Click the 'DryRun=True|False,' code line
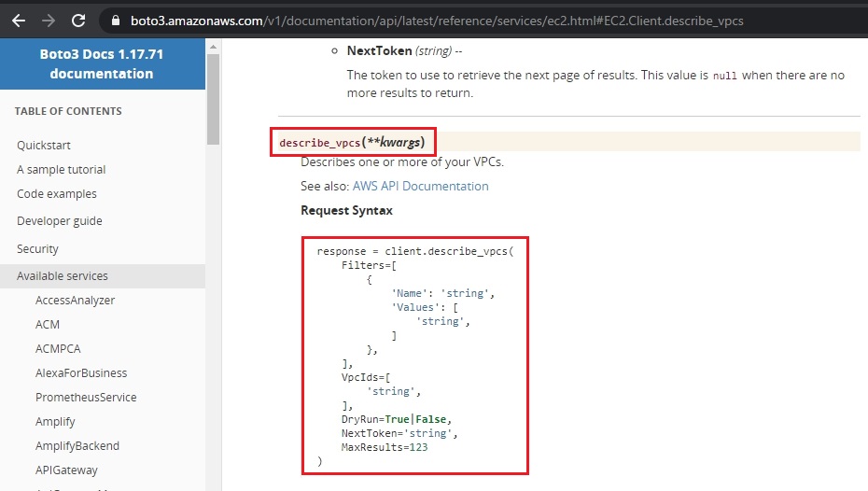This screenshot has height=491, width=868. coord(397,420)
